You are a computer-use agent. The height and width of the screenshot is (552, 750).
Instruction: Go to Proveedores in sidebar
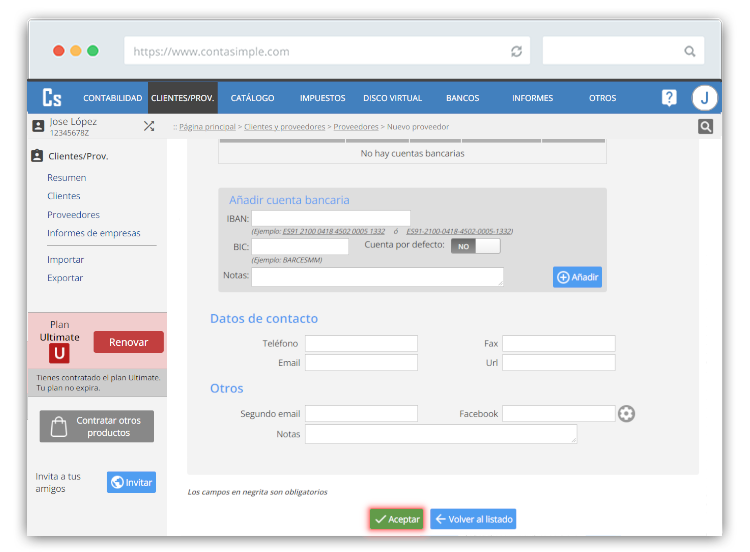pos(73,215)
